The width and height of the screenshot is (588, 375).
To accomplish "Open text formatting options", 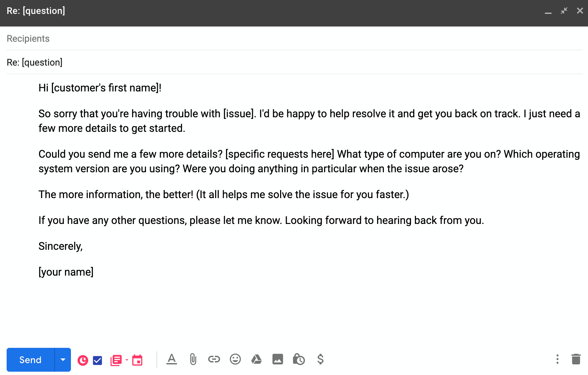I will pos(172,359).
